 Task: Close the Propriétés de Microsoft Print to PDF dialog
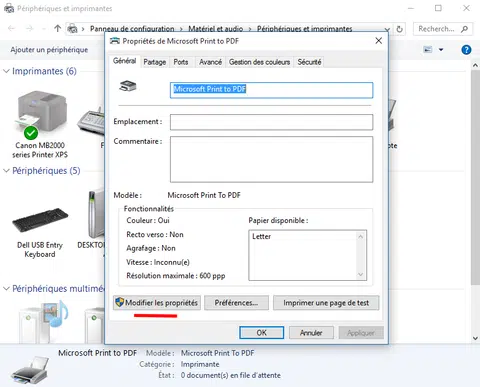tap(379, 41)
